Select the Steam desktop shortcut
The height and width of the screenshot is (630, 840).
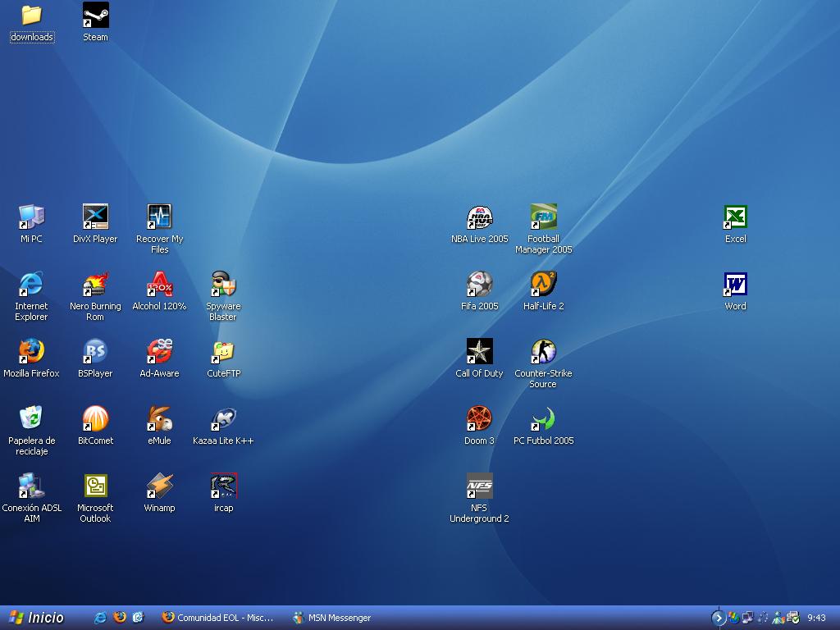[x=95, y=16]
